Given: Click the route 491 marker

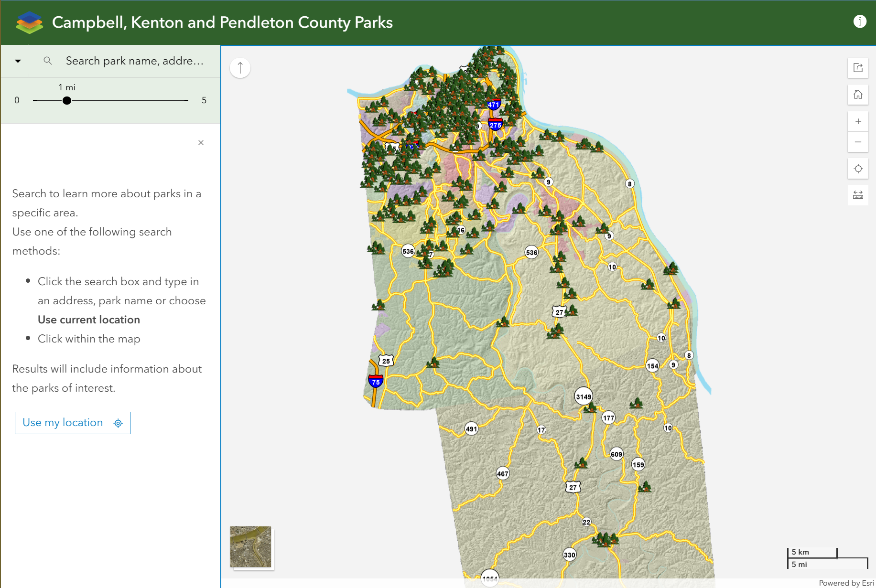Looking at the screenshot, I should point(471,428).
